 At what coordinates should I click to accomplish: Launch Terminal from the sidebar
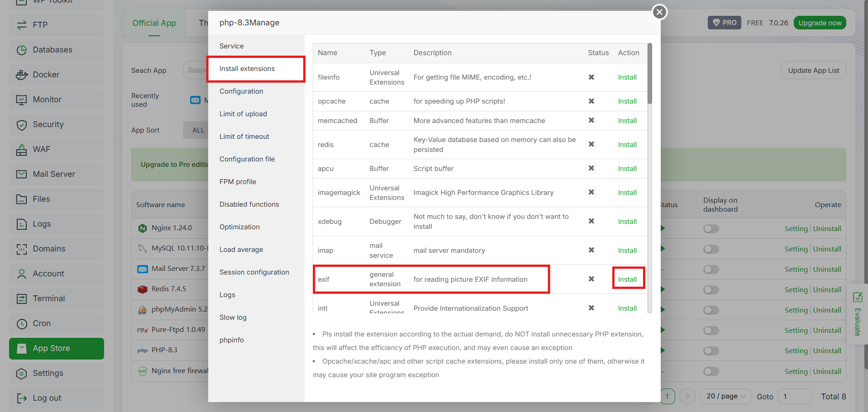coord(57,298)
